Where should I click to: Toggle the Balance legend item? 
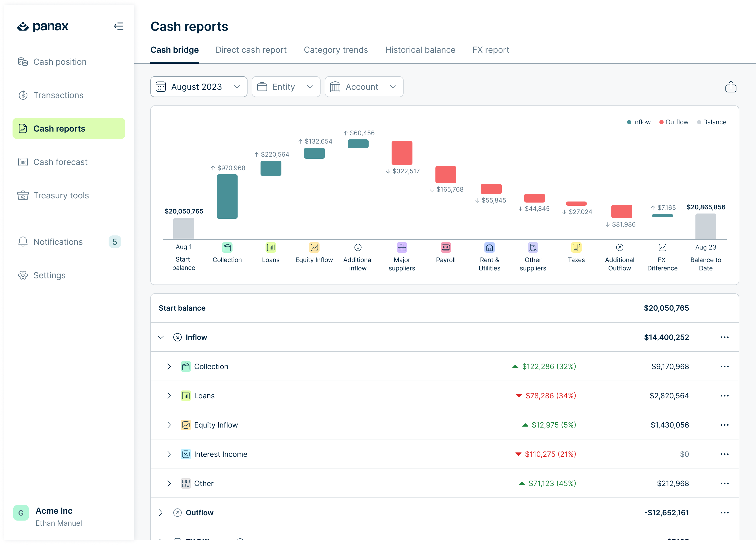tap(712, 122)
